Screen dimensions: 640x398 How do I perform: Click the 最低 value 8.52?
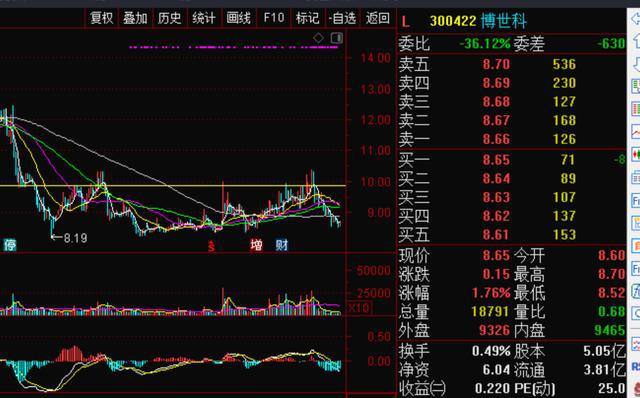pos(611,293)
